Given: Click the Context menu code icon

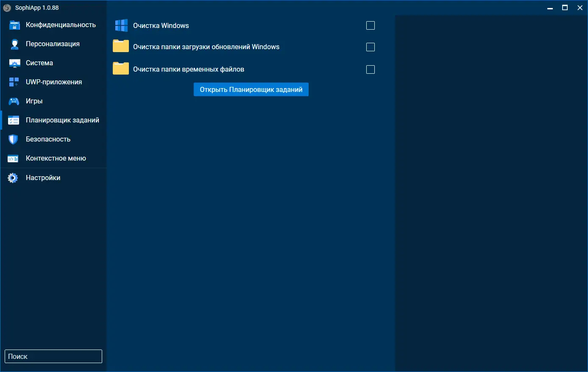Looking at the screenshot, I should (x=13, y=158).
